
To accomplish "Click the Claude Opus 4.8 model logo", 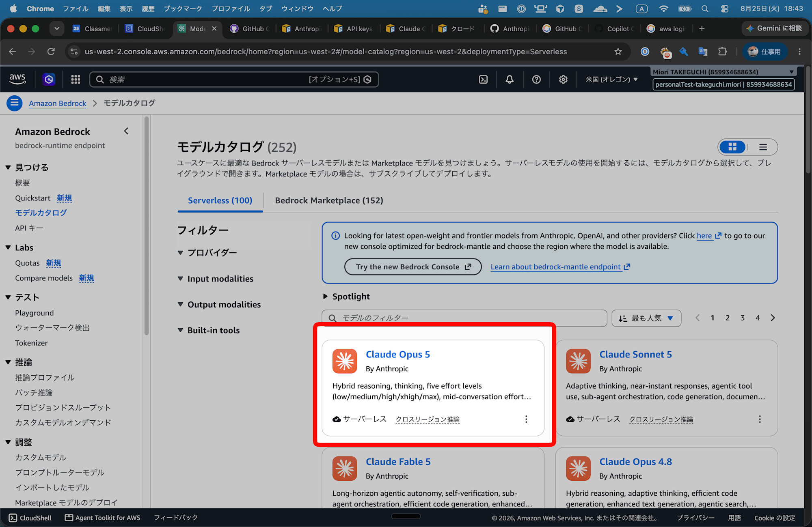I will tap(578, 469).
